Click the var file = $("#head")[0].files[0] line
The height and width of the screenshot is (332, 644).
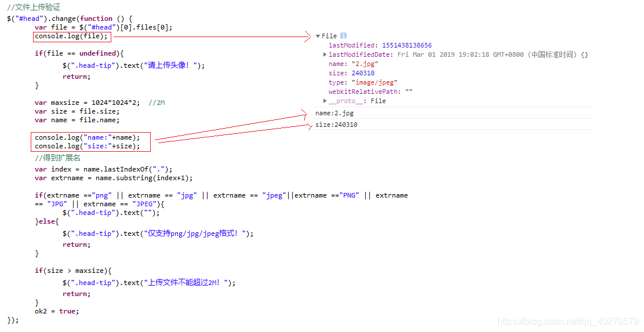[x=104, y=27]
